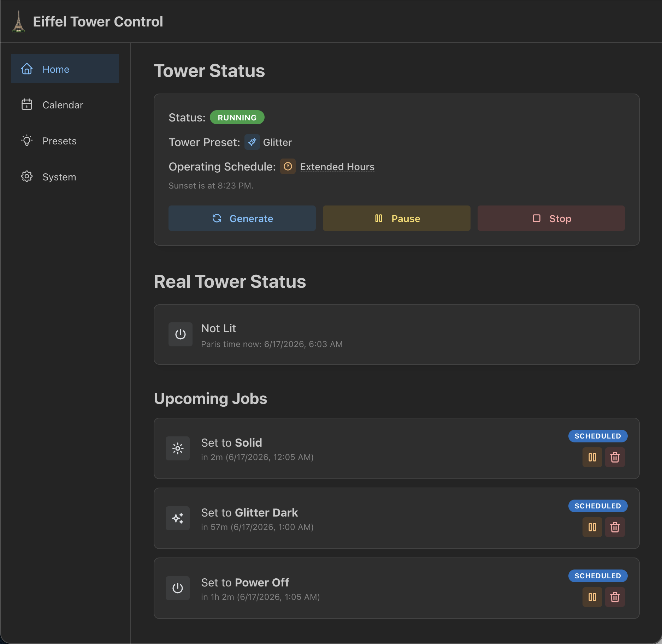This screenshot has width=662, height=644.
Task: Delete the Set to Solid job
Action: click(615, 457)
